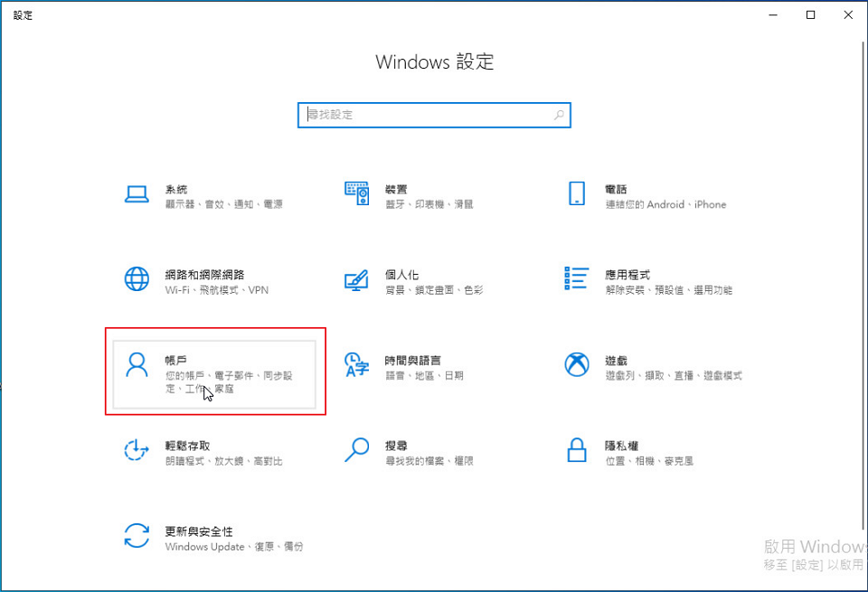Open the 遊戲 Xbox icon
The height and width of the screenshot is (592, 868).
[577, 364]
